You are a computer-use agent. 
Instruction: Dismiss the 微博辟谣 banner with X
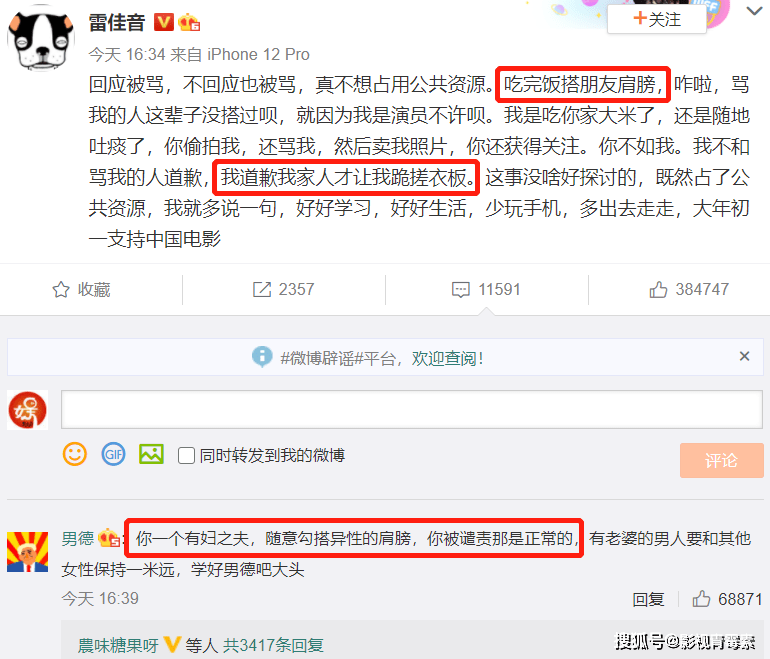(744, 356)
